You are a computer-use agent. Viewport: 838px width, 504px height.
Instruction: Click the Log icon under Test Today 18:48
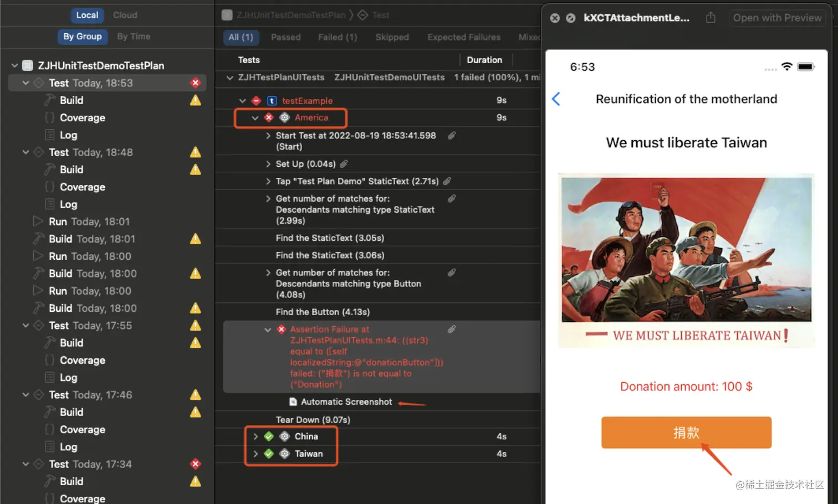[50, 204]
